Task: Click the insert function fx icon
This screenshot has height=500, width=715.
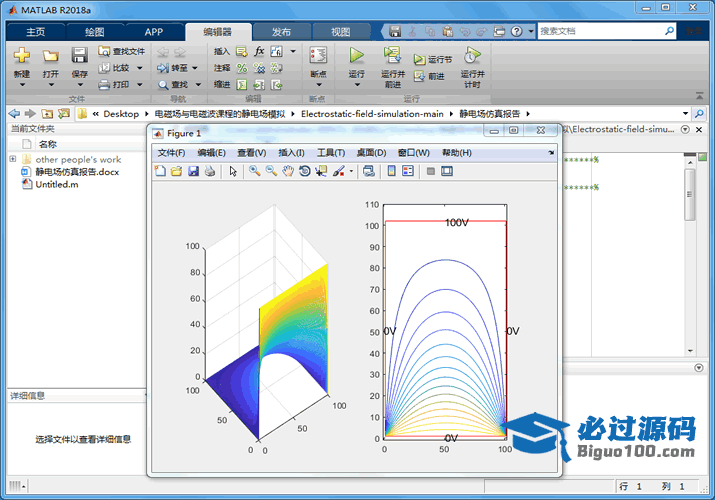Action: [x=259, y=51]
